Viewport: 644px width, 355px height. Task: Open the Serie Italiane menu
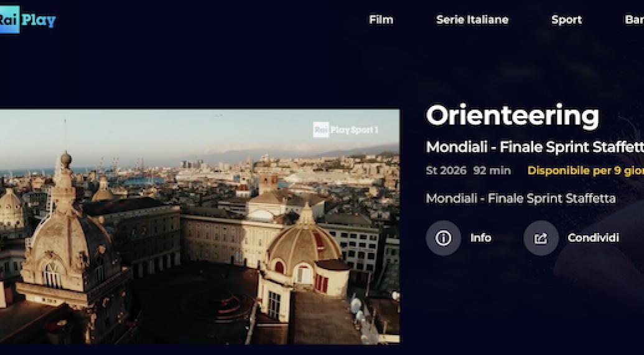coord(472,20)
